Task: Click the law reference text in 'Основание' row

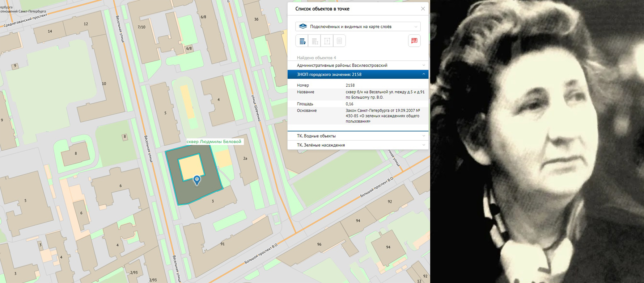Action: [x=382, y=116]
